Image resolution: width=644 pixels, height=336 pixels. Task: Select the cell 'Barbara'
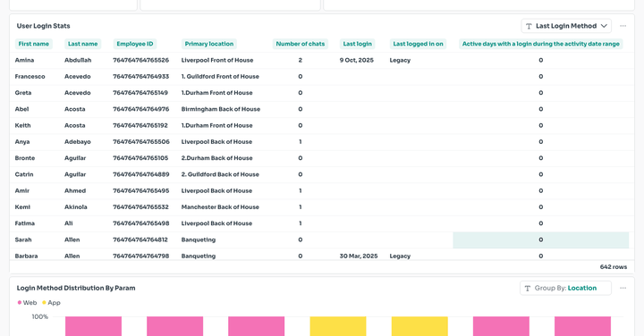[26, 256]
